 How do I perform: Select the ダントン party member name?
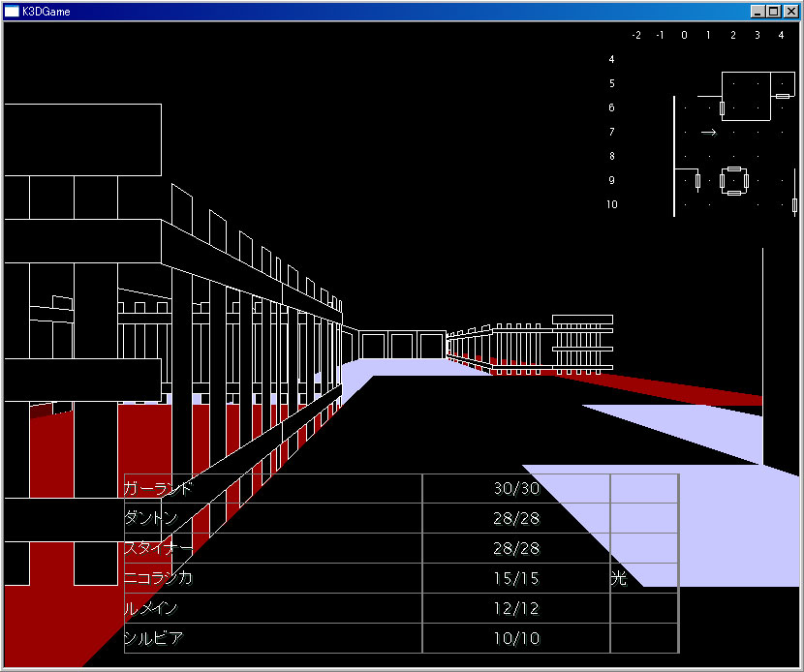coord(151,518)
